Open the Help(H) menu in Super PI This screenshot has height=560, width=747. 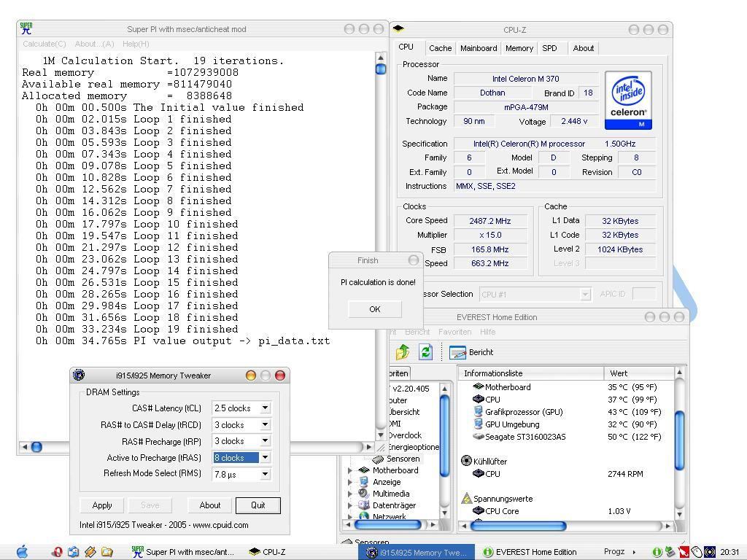(x=136, y=44)
